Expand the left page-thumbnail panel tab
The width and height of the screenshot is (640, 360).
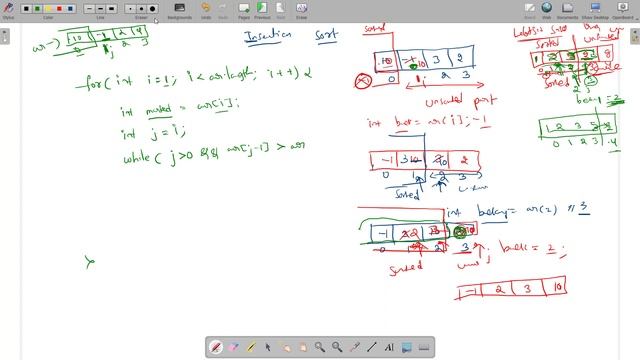pyautogui.click(x=4, y=37)
